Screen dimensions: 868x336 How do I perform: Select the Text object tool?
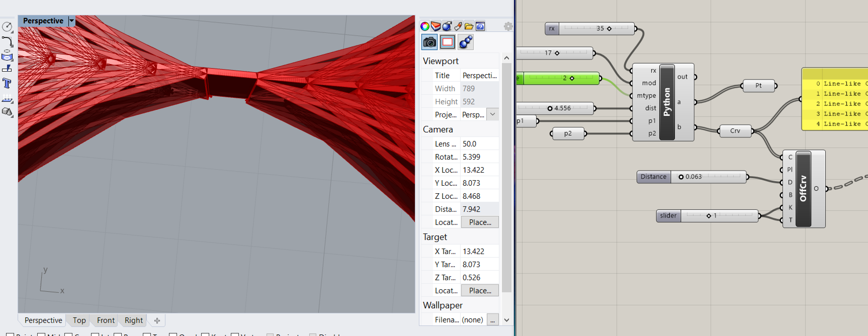coord(7,83)
